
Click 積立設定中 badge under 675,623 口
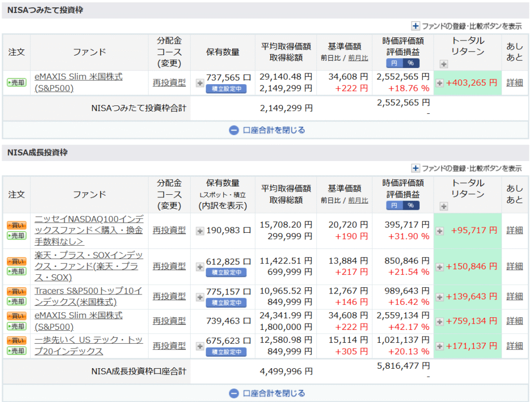point(227,352)
